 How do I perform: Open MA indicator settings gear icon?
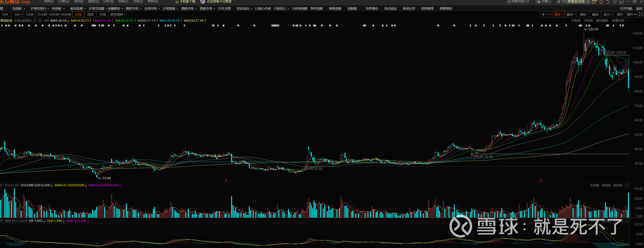(40, 21)
